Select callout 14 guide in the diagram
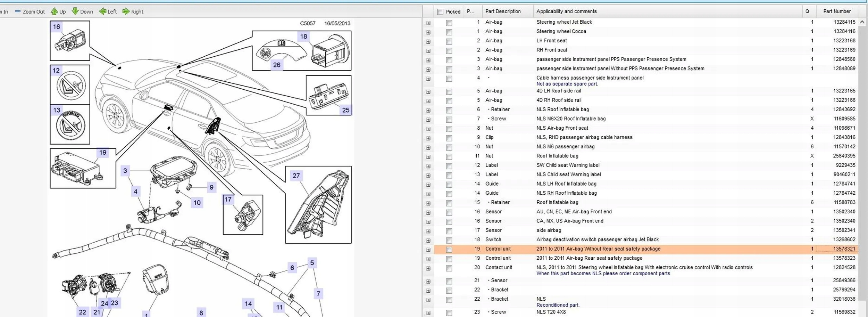 tap(248, 304)
